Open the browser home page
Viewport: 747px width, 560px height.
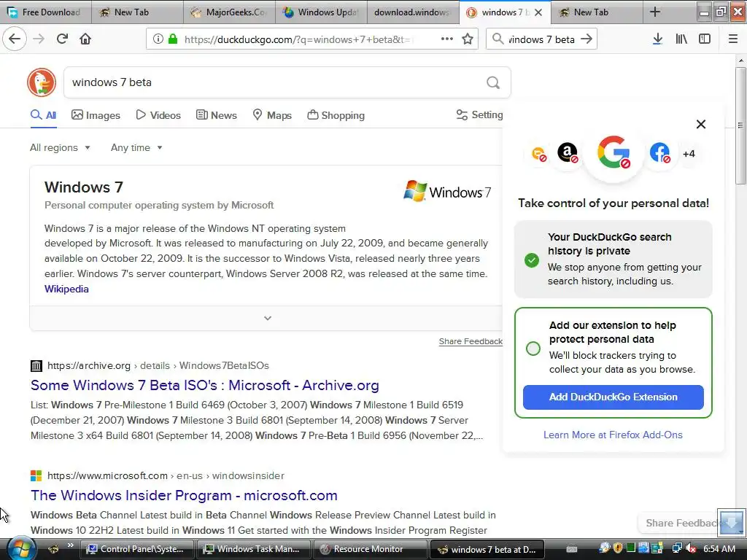[85, 39]
